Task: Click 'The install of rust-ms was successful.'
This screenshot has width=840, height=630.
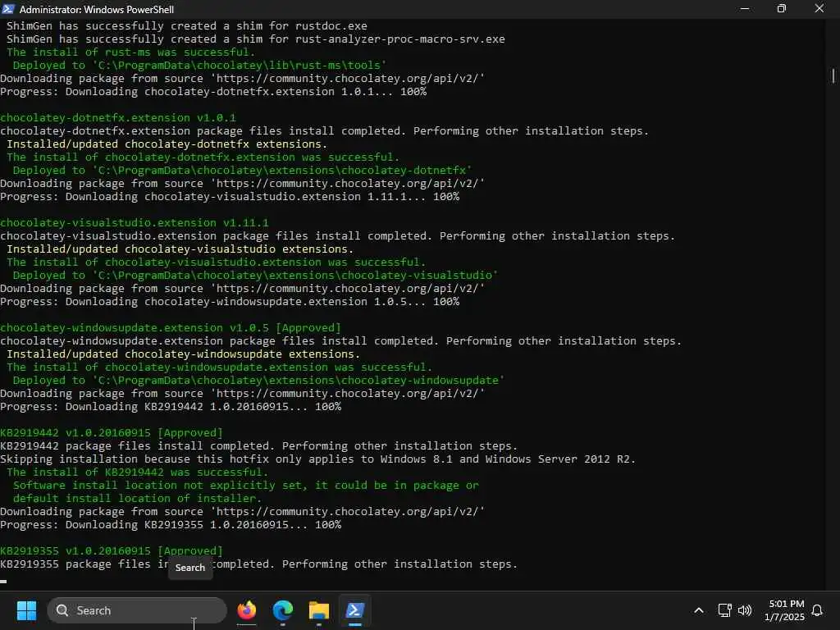Action: point(130,52)
